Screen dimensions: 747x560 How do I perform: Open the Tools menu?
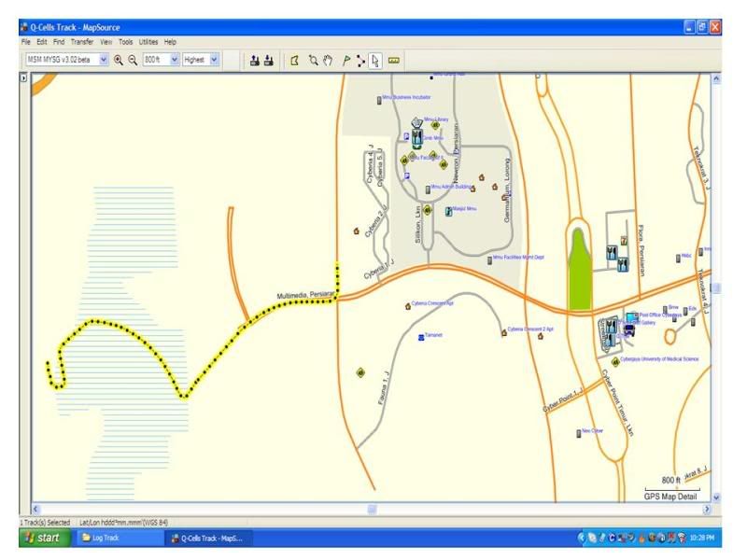click(x=126, y=42)
